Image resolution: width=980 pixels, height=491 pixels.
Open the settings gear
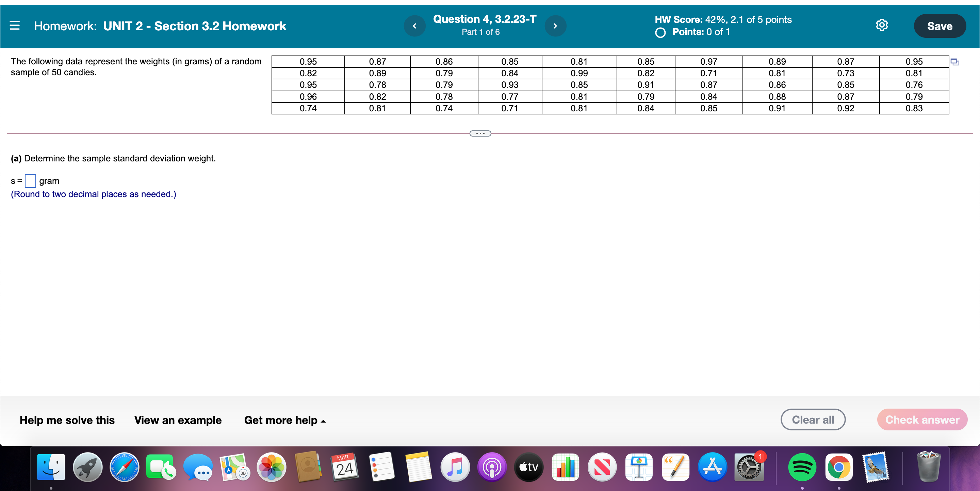pyautogui.click(x=882, y=25)
